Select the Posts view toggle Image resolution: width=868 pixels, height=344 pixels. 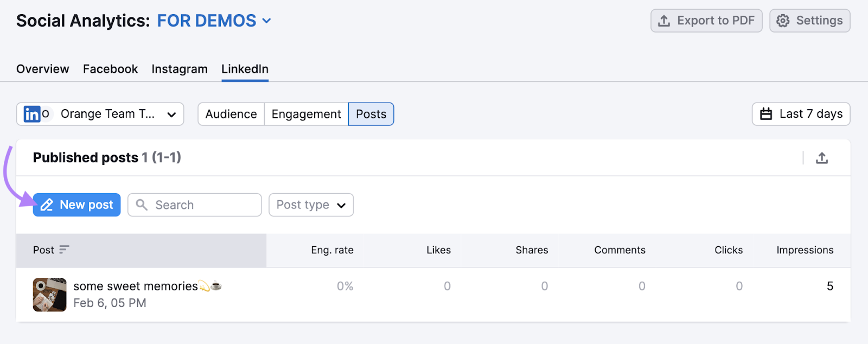point(371,114)
